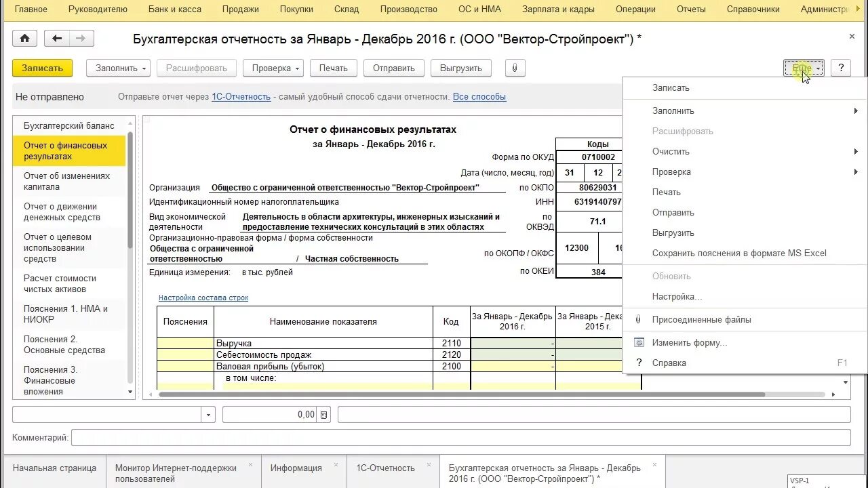Select Записать in the Еще menu

point(745,87)
